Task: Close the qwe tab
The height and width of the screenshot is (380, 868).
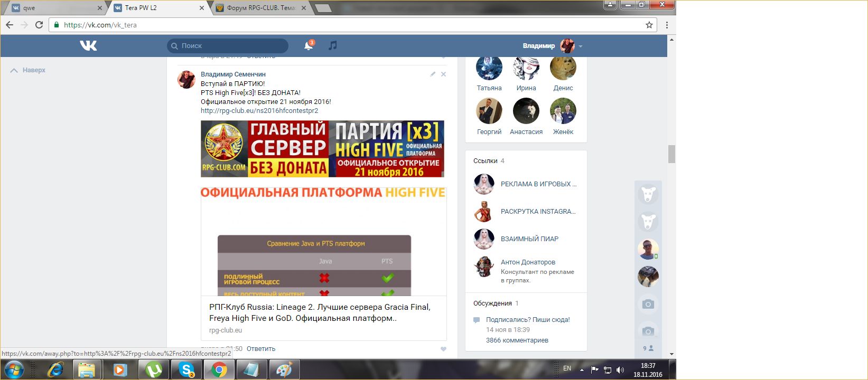Action: (100, 8)
